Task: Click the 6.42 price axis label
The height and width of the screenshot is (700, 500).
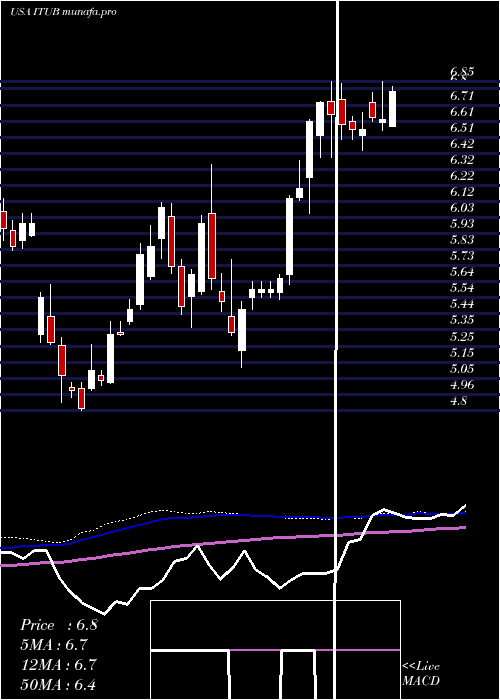Action: 462,144
